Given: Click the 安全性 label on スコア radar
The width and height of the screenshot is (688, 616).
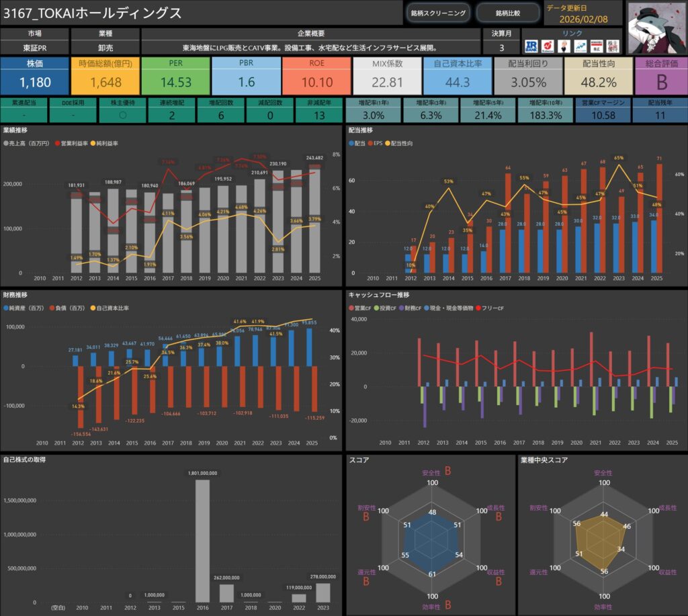Looking at the screenshot, I should [x=432, y=472].
